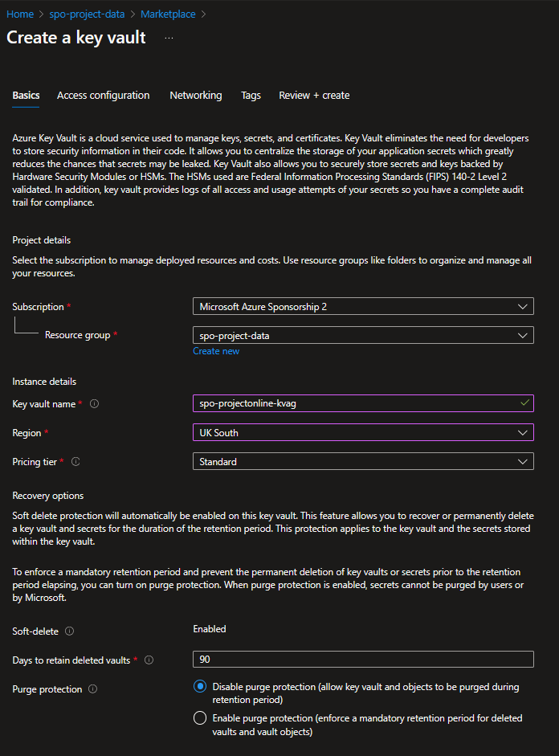Open the Networking tab
The height and width of the screenshot is (756, 559).
point(195,95)
